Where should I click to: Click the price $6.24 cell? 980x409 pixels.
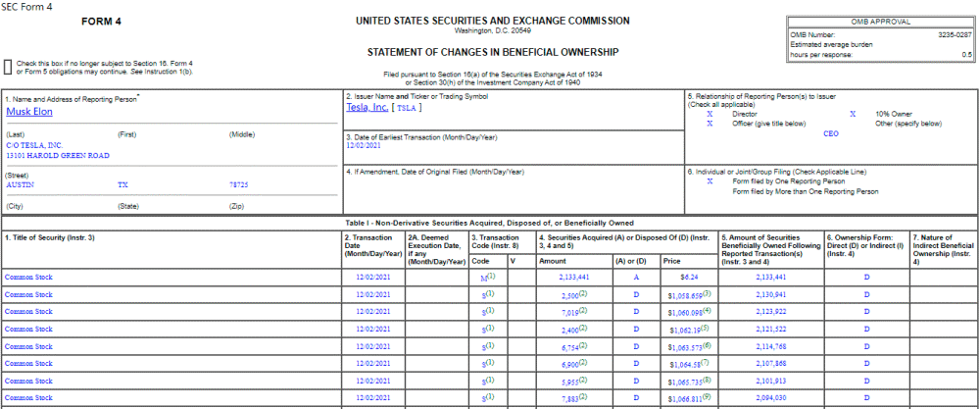click(x=689, y=277)
